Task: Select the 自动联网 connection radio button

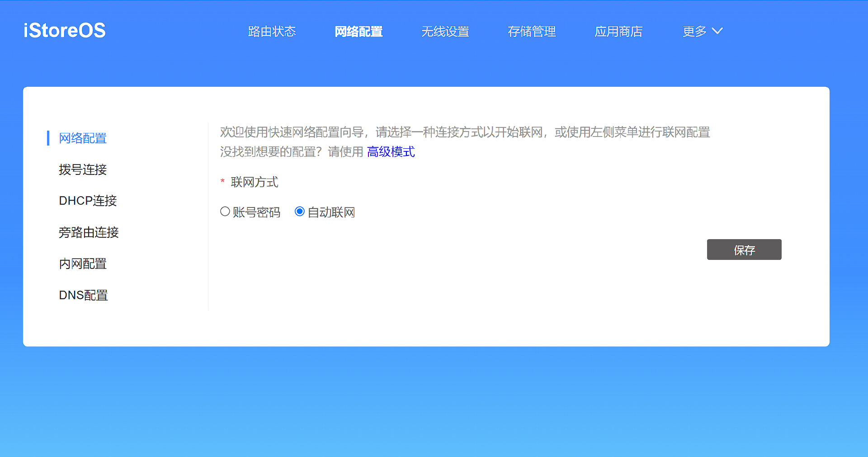Action: coord(299,211)
